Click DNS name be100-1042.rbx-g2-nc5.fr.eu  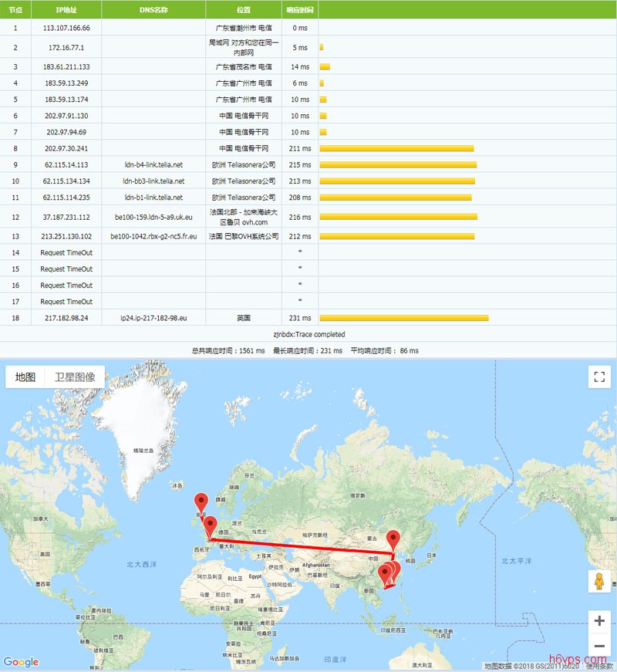click(153, 236)
